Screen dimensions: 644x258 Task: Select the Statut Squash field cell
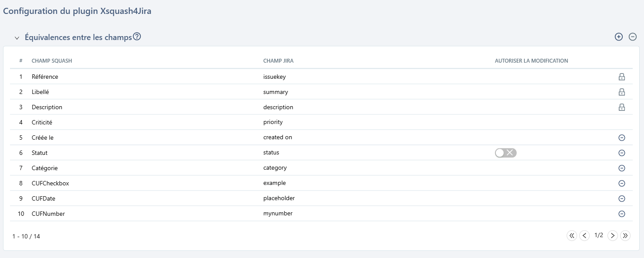(x=40, y=153)
